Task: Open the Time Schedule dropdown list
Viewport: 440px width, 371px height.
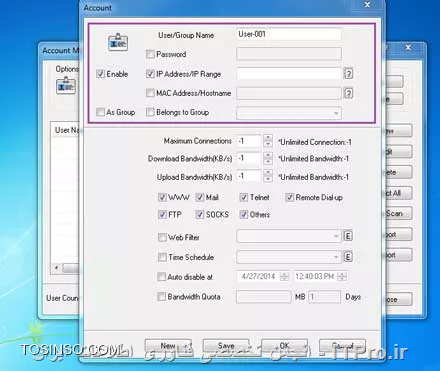Action: 336,257
